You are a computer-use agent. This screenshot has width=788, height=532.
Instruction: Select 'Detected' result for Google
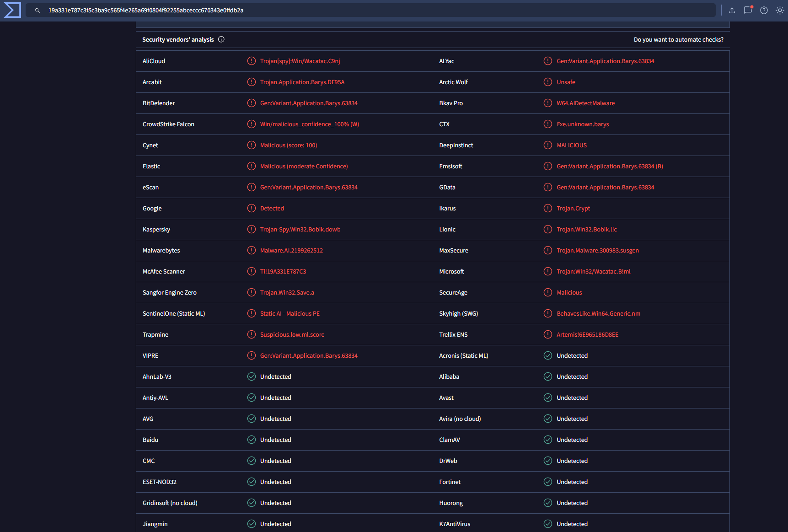point(272,208)
